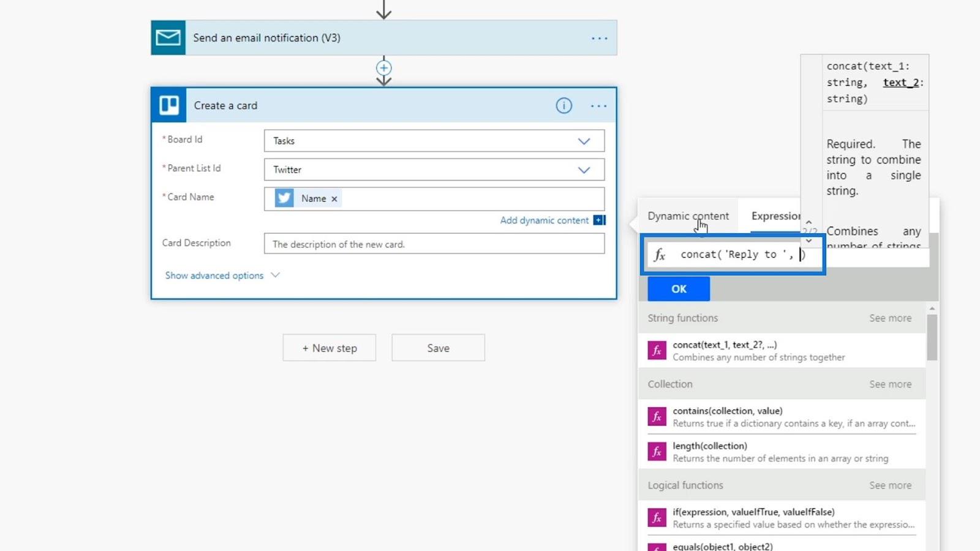This screenshot has height=551, width=980.
Task: Switch to the Dynamic content tab
Action: [x=688, y=216]
